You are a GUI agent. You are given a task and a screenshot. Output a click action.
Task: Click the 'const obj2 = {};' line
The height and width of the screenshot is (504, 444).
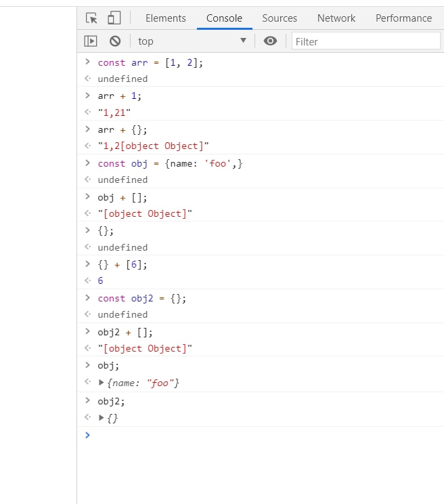tap(142, 298)
